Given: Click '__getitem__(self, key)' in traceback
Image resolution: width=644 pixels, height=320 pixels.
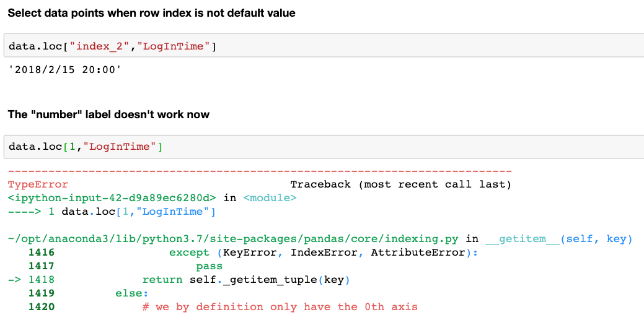Looking at the screenshot, I should point(558,239).
